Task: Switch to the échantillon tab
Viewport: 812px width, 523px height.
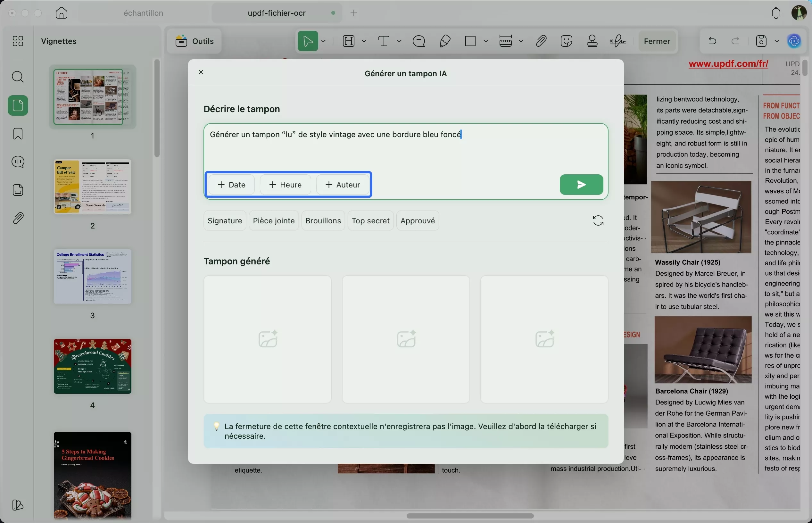Action: coord(143,13)
